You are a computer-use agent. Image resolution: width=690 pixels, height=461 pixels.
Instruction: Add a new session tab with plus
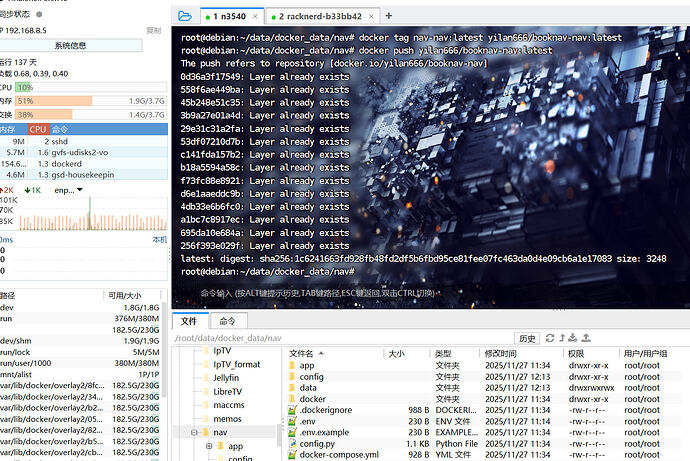389,16
